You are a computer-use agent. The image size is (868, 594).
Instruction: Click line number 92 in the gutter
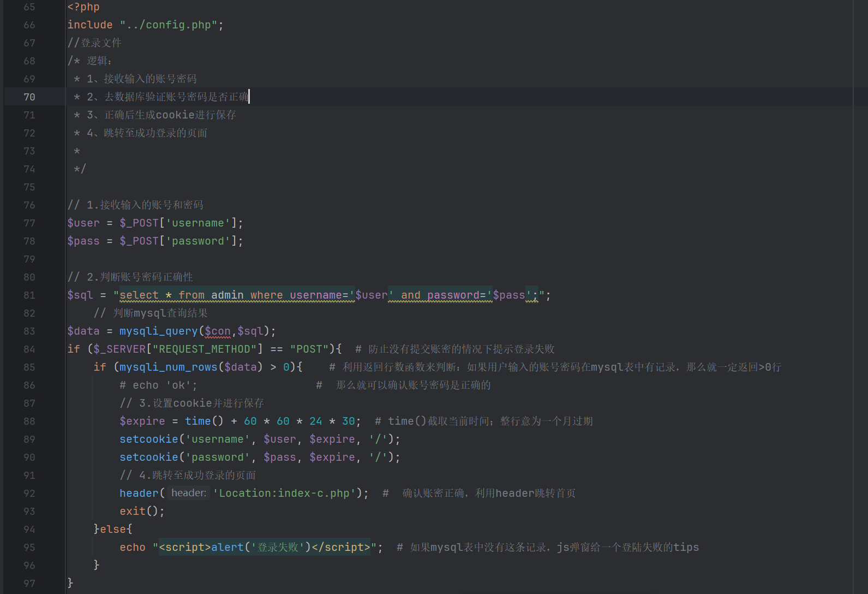[29, 493]
